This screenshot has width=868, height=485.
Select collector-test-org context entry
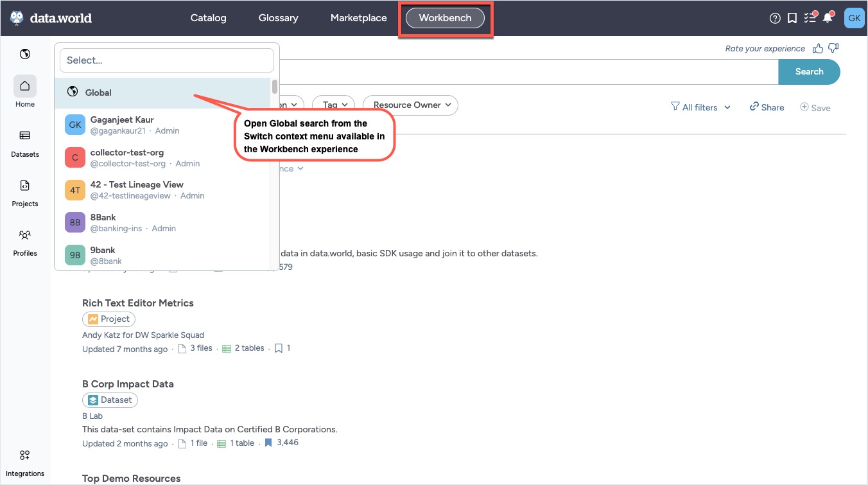(x=163, y=157)
